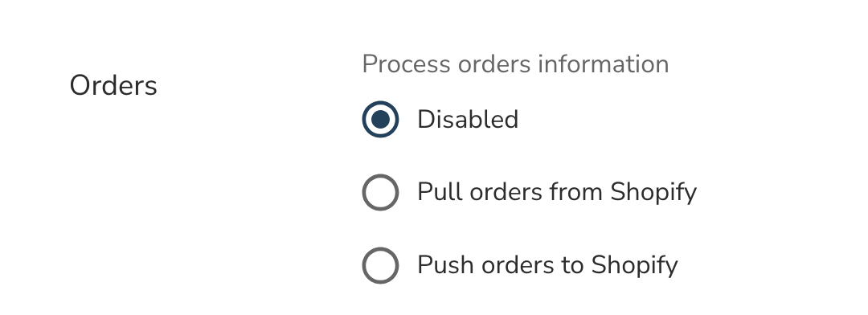Enable the Push orders to Shopify radio

click(x=380, y=265)
